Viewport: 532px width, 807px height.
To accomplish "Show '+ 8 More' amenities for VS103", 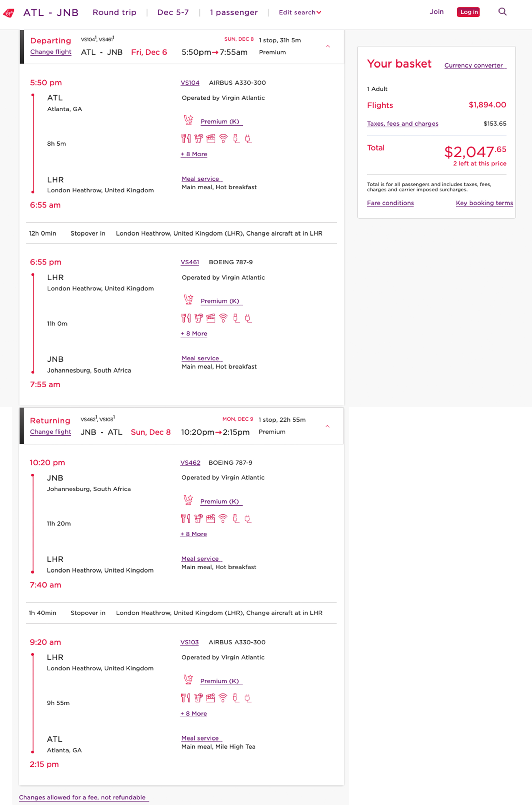I will click(193, 714).
